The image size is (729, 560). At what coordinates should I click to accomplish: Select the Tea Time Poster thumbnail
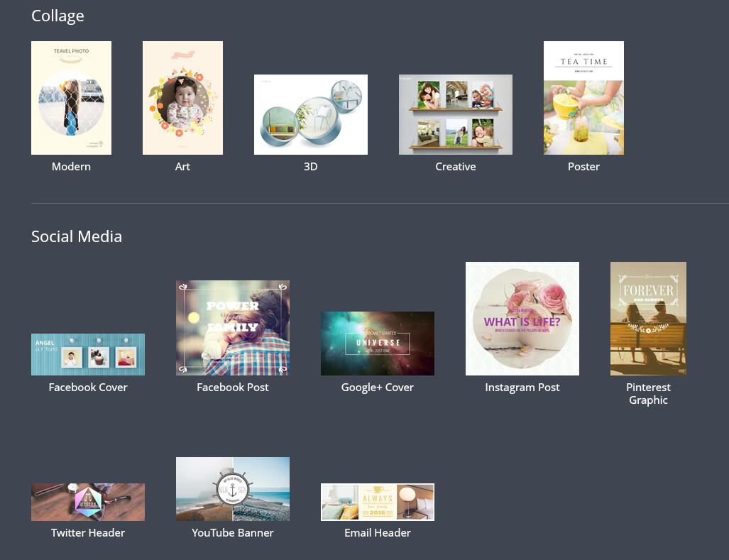(x=584, y=98)
